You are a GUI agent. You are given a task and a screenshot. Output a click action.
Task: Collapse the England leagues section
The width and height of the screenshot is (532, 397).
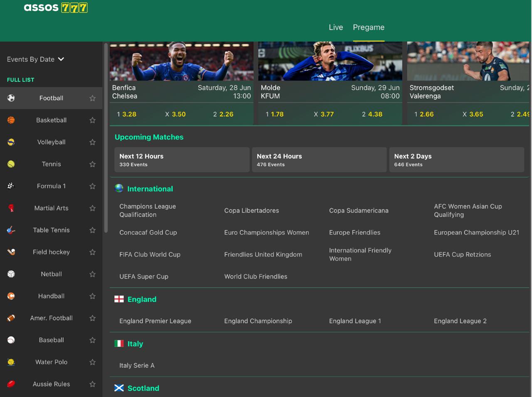point(142,299)
